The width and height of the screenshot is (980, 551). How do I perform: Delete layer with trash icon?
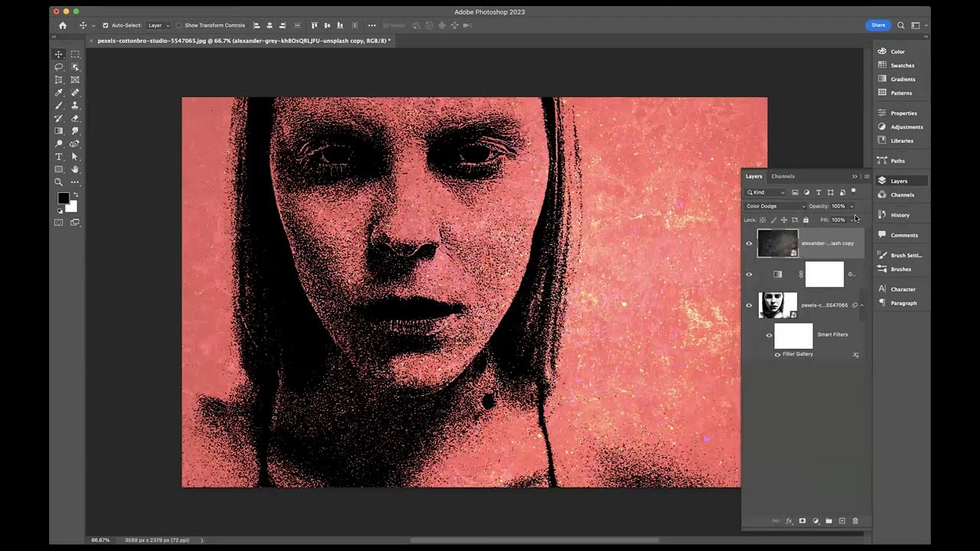pos(855,521)
